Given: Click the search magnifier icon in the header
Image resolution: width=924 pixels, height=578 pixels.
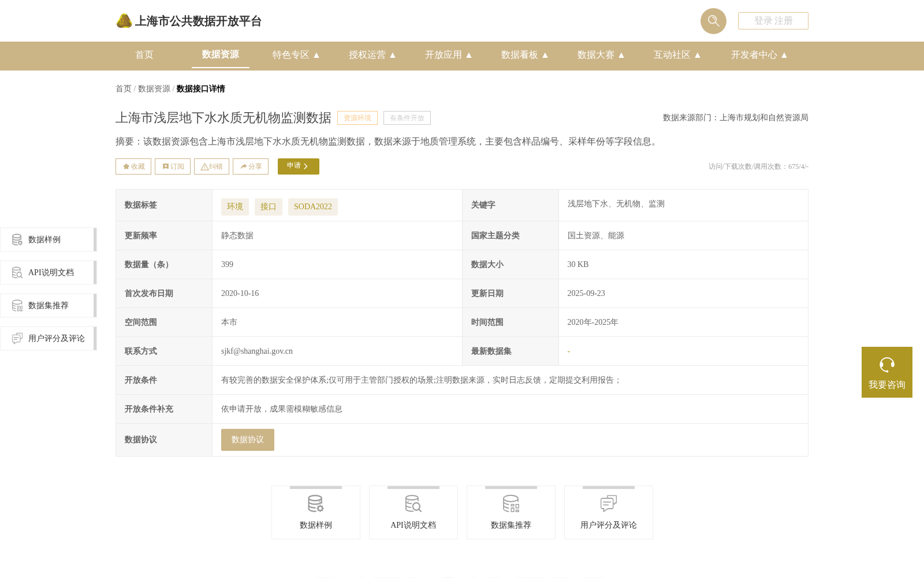Looking at the screenshot, I should click(713, 21).
